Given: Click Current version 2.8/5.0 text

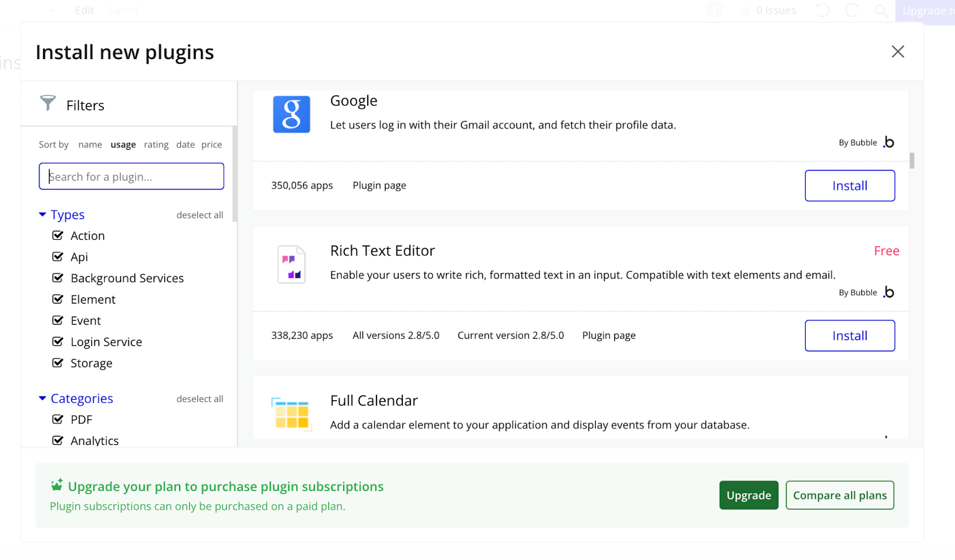Looking at the screenshot, I should click(510, 335).
